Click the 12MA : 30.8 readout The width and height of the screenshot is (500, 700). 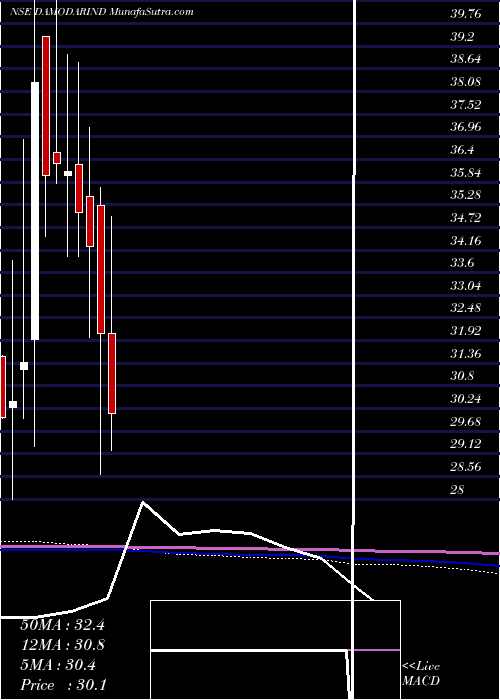point(62,645)
